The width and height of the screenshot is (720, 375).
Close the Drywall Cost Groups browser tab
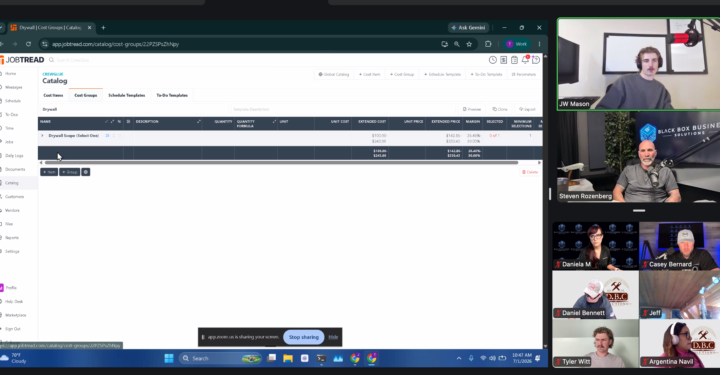[90, 28]
